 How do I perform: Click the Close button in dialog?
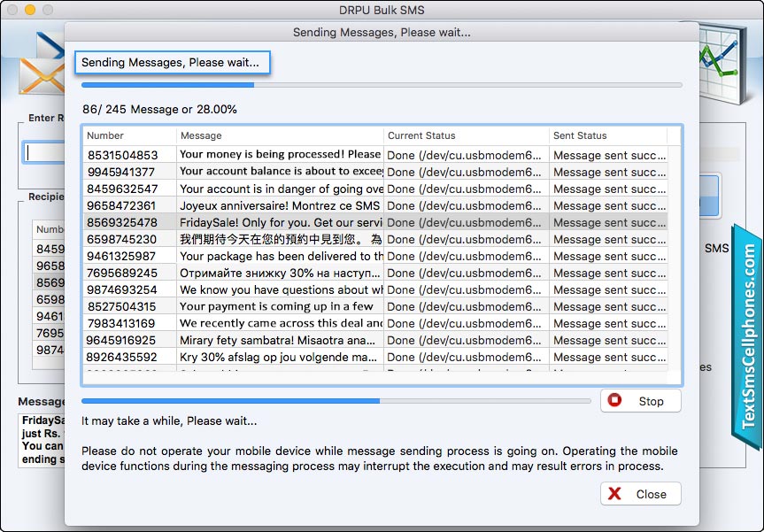tap(640, 494)
